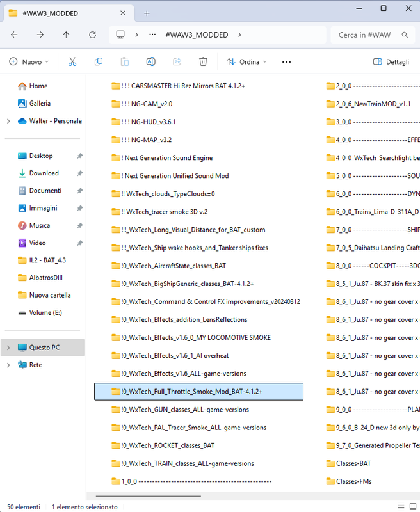The image size is (420, 512).
Task: Toggle the Dettagli details pane
Action: click(391, 61)
